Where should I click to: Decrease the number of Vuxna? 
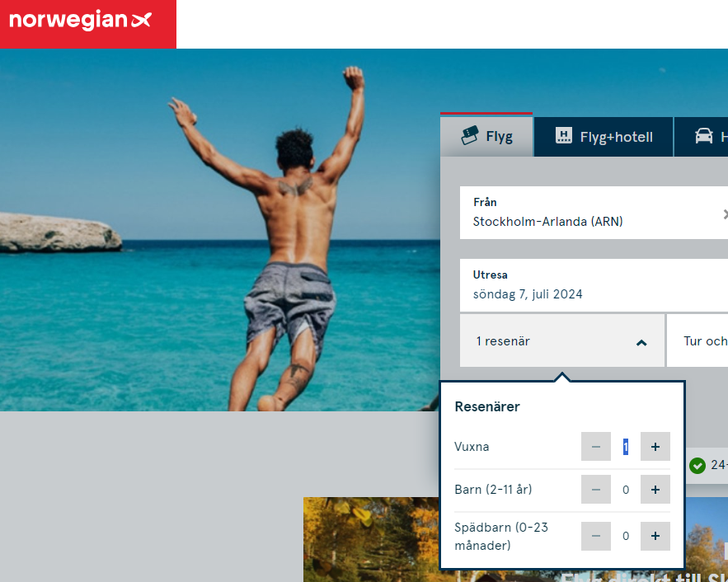coord(596,447)
